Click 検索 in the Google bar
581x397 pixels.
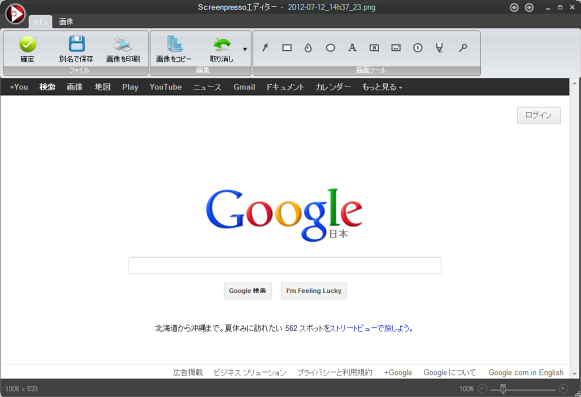pyautogui.click(x=47, y=87)
